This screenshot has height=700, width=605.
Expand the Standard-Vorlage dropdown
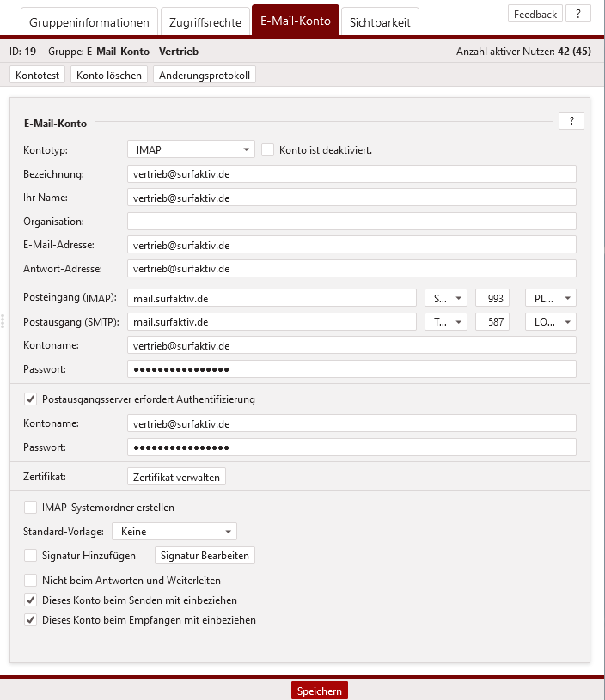pos(174,532)
